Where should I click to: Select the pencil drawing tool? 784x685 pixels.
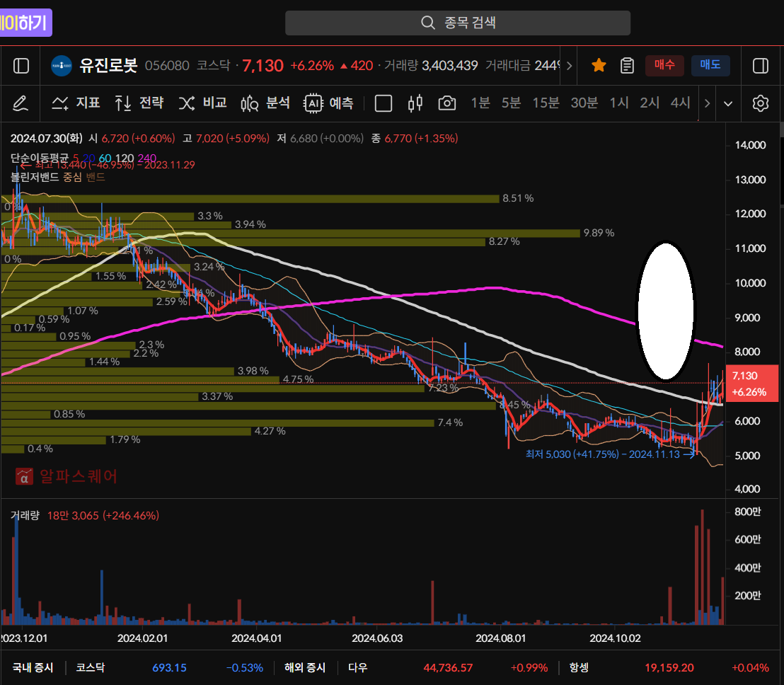coord(20,103)
